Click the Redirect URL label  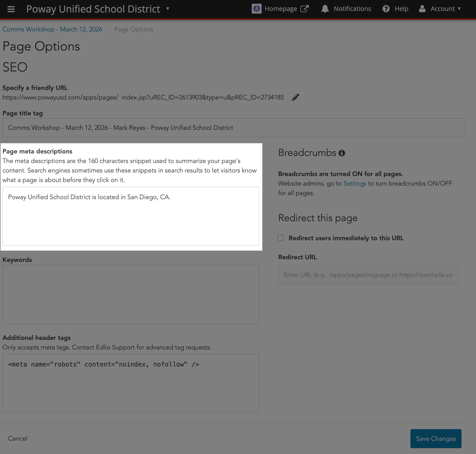297,257
